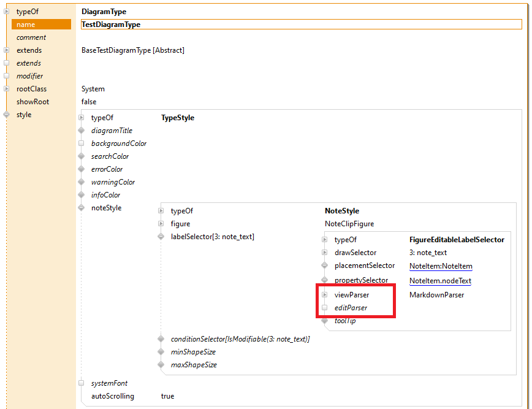
Task: Select the diamond marker beside errorColor
Action: (81, 169)
